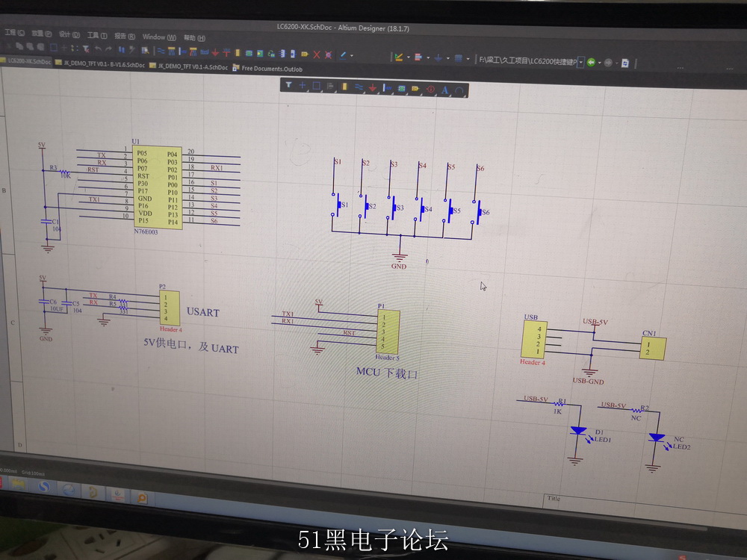Select the red X No ERC tool
Viewport: 747px width, 560px height.
click(x=317, y=55)
